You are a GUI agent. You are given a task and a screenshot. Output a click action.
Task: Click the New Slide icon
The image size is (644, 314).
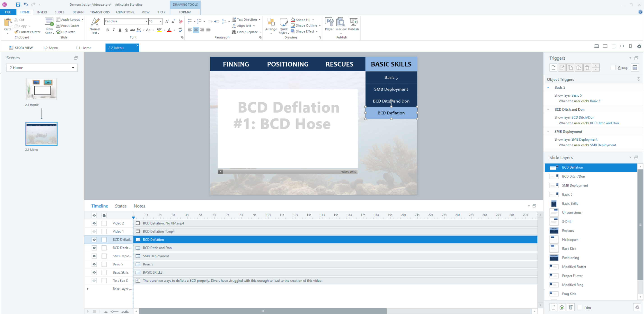[49, 22]
